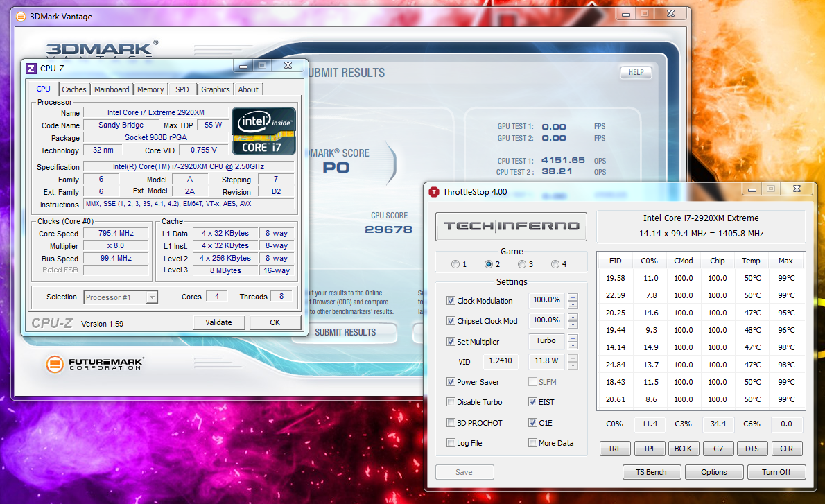
Task: Uncheck the Set Multiplier checkbox
Action: coord(451,342)
